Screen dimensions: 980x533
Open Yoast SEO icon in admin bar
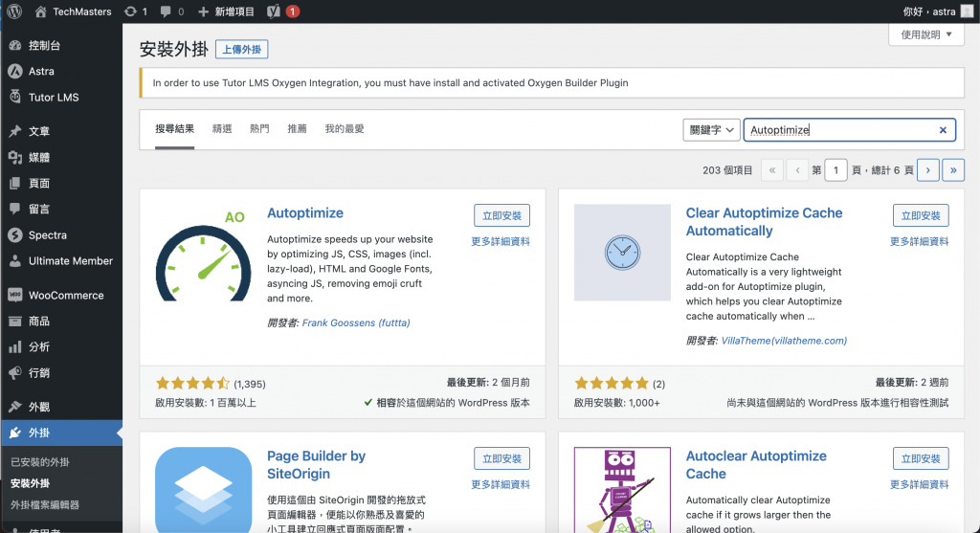273,11
